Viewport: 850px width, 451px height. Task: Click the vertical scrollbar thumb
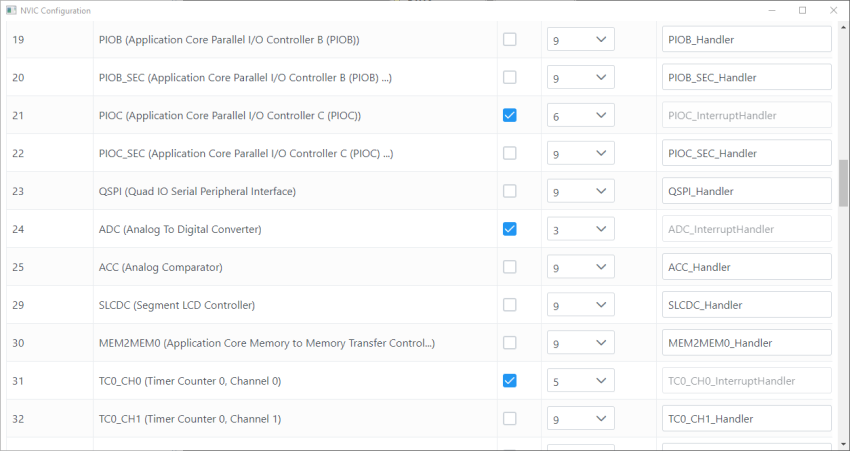coord(843,182)
